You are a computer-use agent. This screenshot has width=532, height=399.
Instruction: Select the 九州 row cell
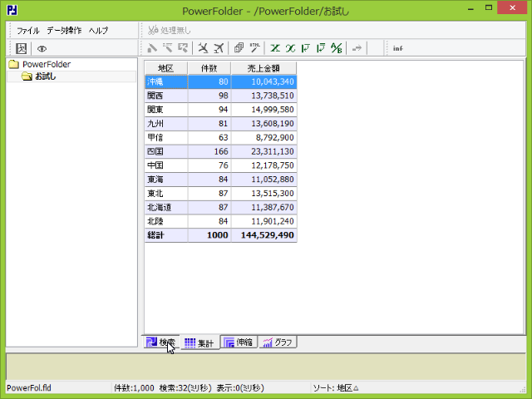166,124
